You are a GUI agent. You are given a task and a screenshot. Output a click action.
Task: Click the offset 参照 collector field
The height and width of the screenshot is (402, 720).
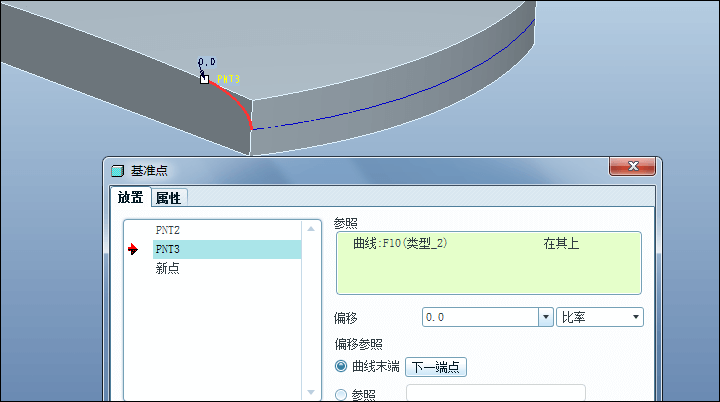pos(496,393)
